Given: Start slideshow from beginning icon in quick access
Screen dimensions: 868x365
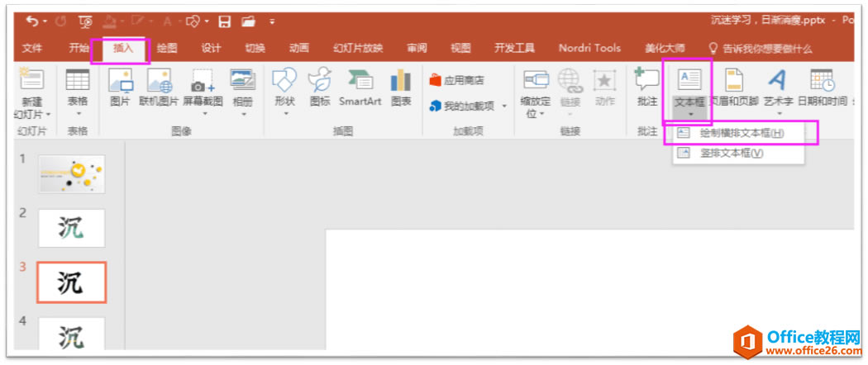Looking at the screenshot, I should tap(85, 21).
